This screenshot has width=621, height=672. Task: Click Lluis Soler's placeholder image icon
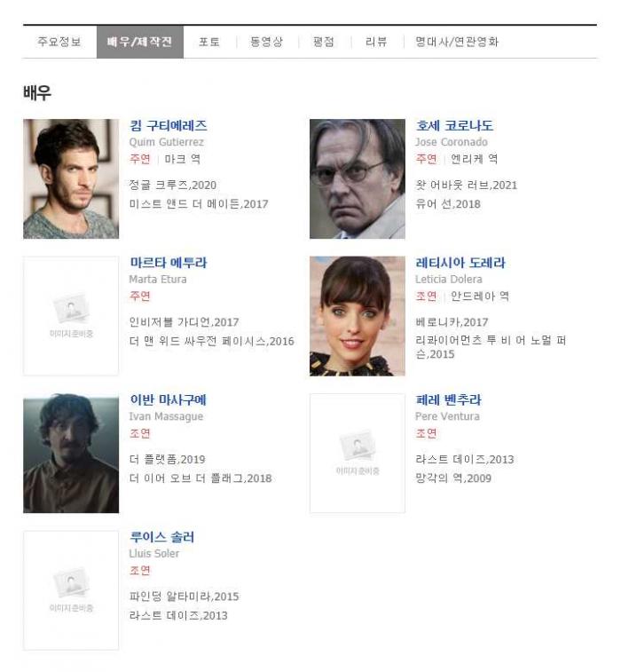pyautogui.click(x=71, y=583)
